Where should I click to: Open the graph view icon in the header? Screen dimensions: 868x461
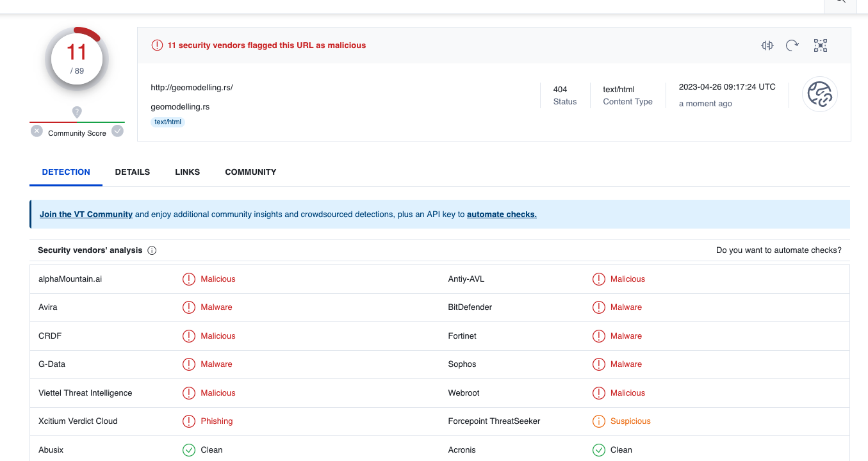[821, 45]
